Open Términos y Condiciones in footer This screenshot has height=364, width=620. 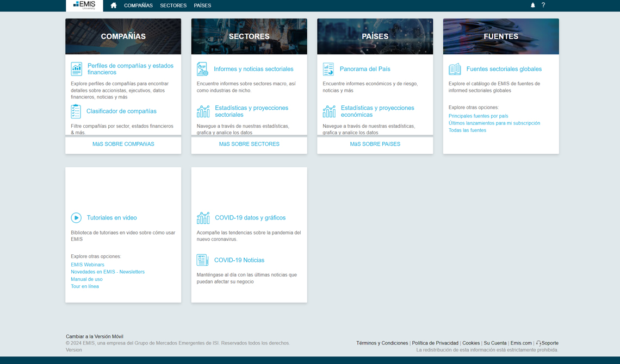(x=382, y=343)
